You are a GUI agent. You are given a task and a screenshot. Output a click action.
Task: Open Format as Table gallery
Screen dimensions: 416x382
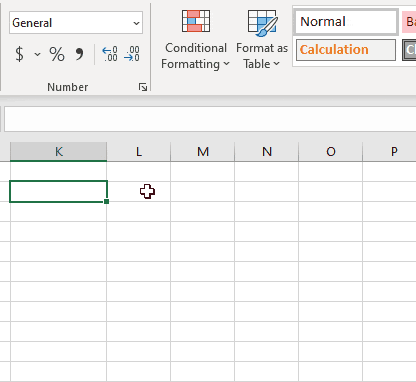(262, 40)
